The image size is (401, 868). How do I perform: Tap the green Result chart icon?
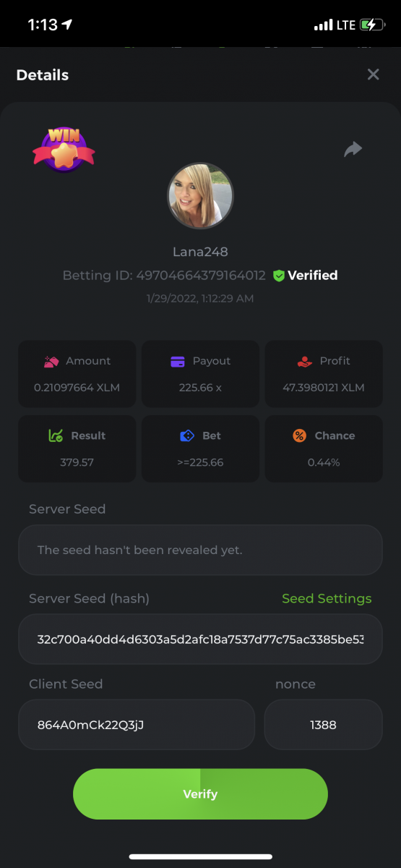[56, 435]
